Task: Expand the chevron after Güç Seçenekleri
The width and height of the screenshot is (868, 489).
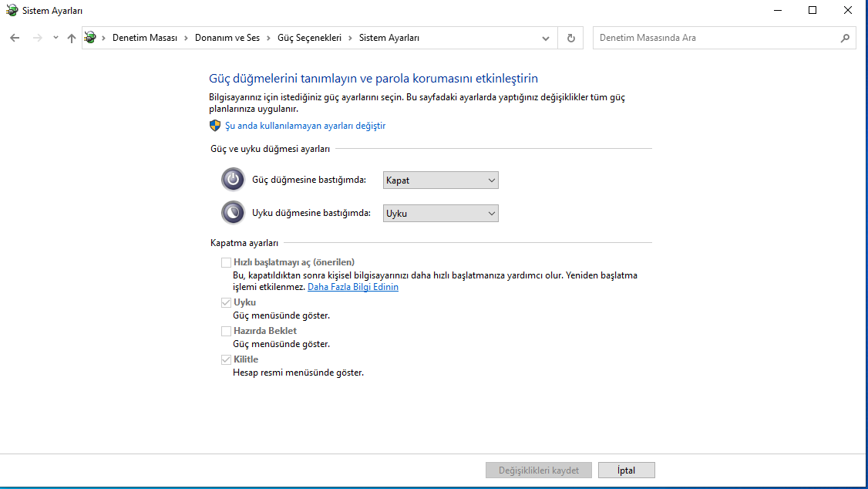Action: click(351, 38)
